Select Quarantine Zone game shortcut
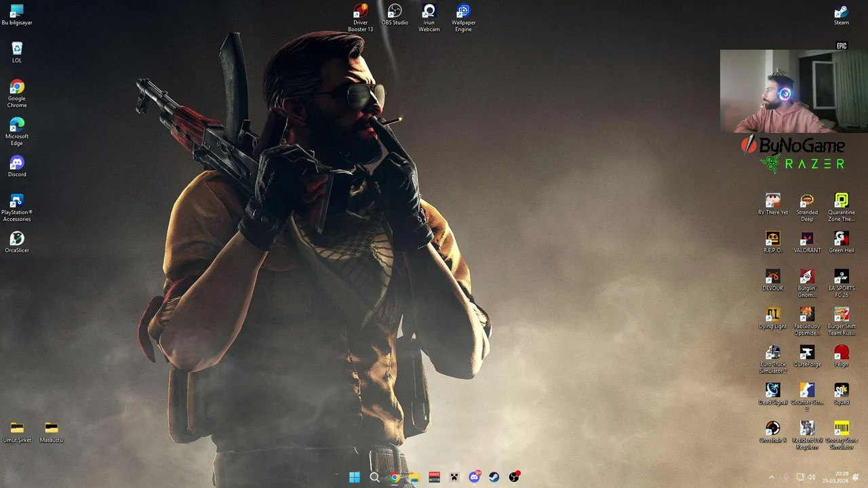The width and height of the screenshot is (868, 488). (841, 207)
